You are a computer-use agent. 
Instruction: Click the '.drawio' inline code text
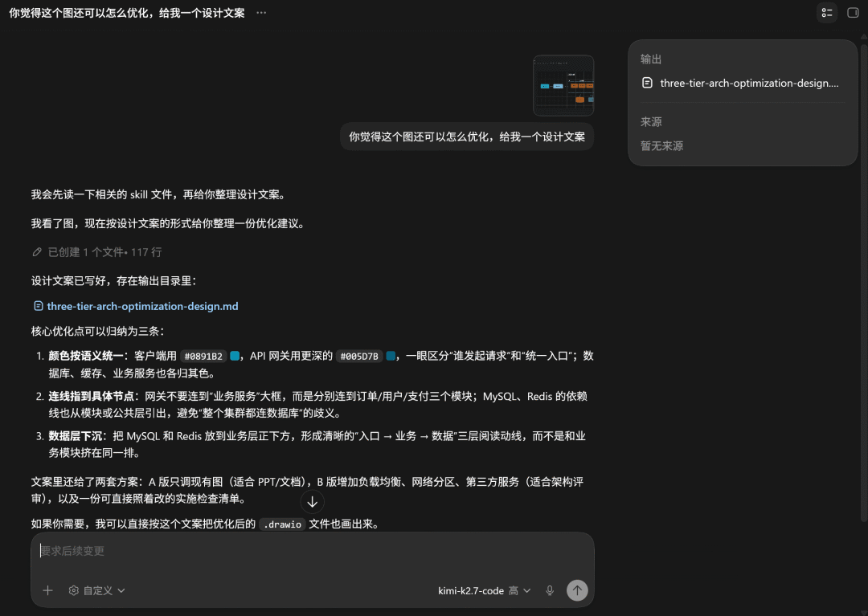pyautogui.click(x=282, y=524)
